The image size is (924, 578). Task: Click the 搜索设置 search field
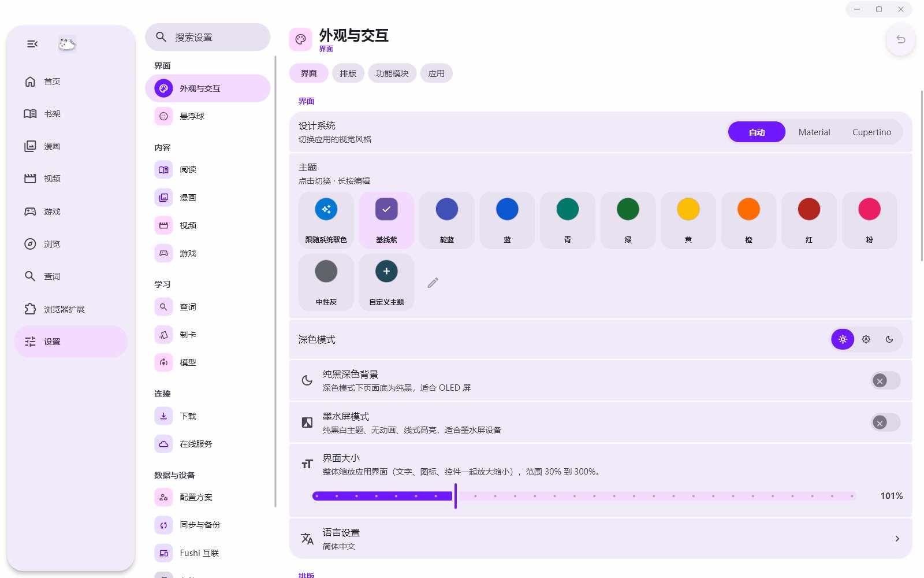click(x=208, y=37)
